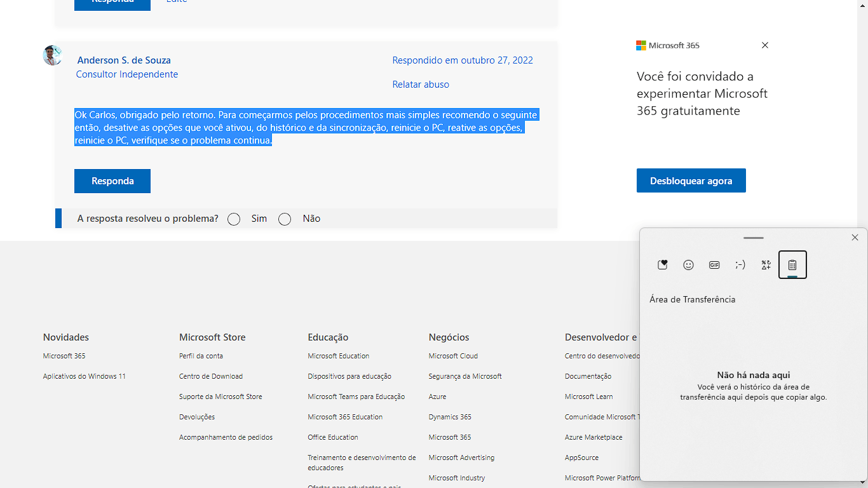Open Dynamics 365 link

click(x=450, y=417)
